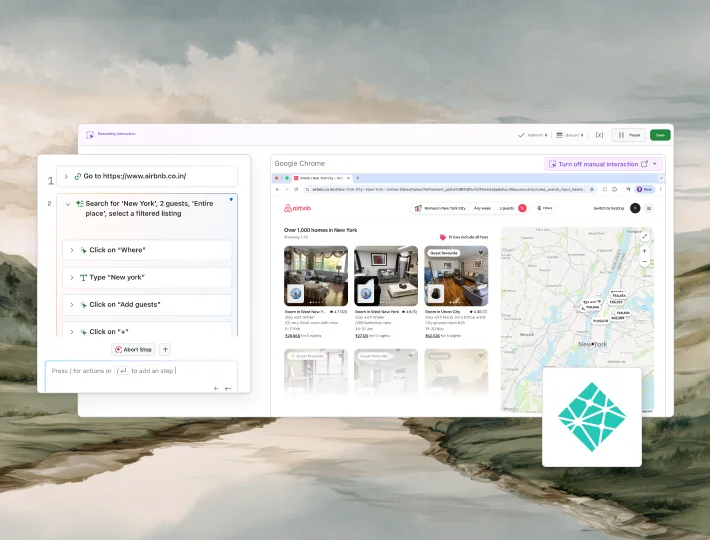The width and height of the screenshot is (710, 540).
Task: Favourite the second Room in West New York listing
Action: pos(411,253)
